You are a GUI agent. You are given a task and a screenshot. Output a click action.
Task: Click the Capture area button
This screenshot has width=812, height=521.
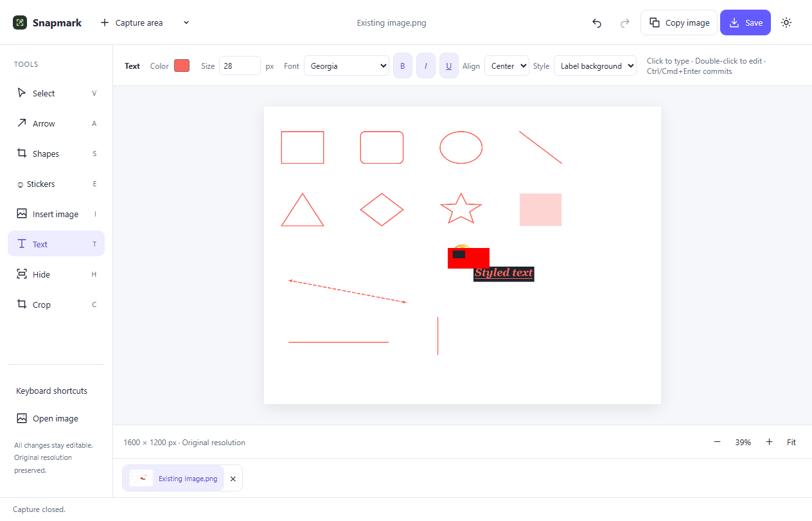pos(132,22)
